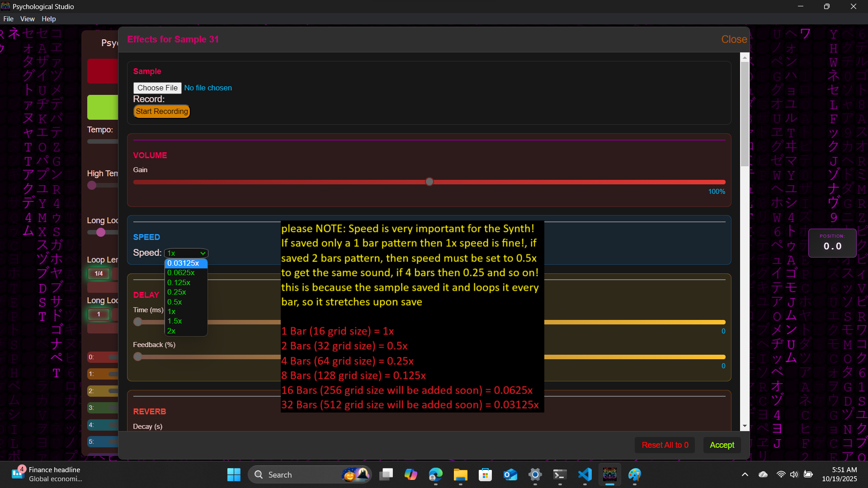
Task: Click the Terminal taskbar icon
Action: pyautogui.click(x=560, y=474)
